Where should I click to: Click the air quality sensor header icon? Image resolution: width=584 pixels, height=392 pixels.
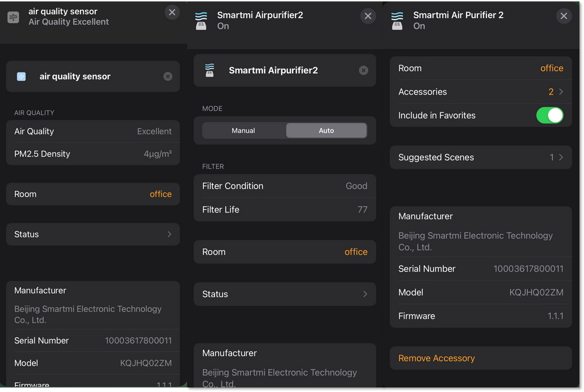[13, 17]
